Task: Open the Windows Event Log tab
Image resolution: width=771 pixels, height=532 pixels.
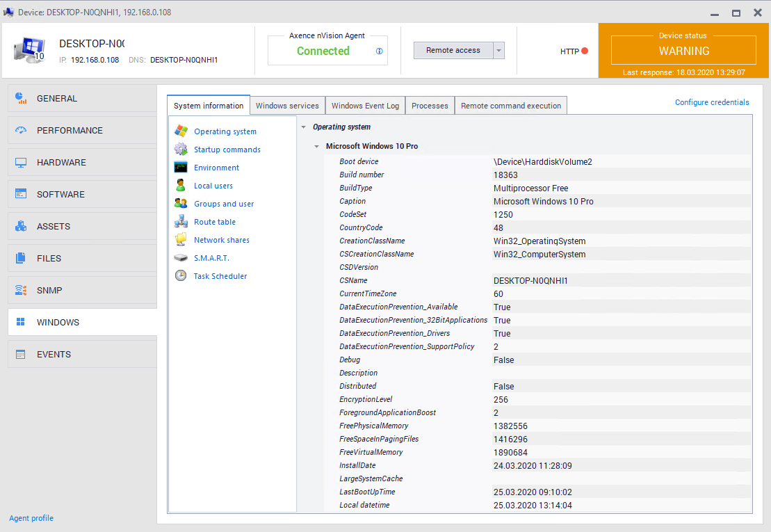Action: tap(365, 106)
